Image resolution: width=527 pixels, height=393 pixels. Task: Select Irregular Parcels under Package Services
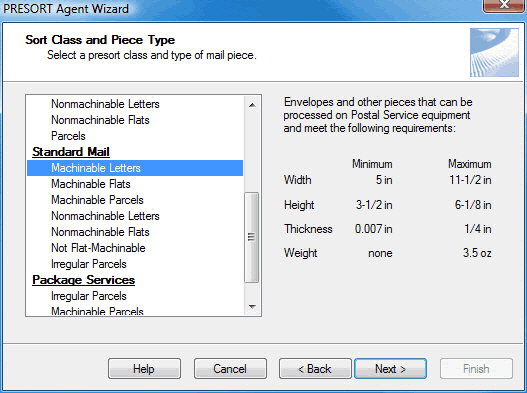coord(135,296)
